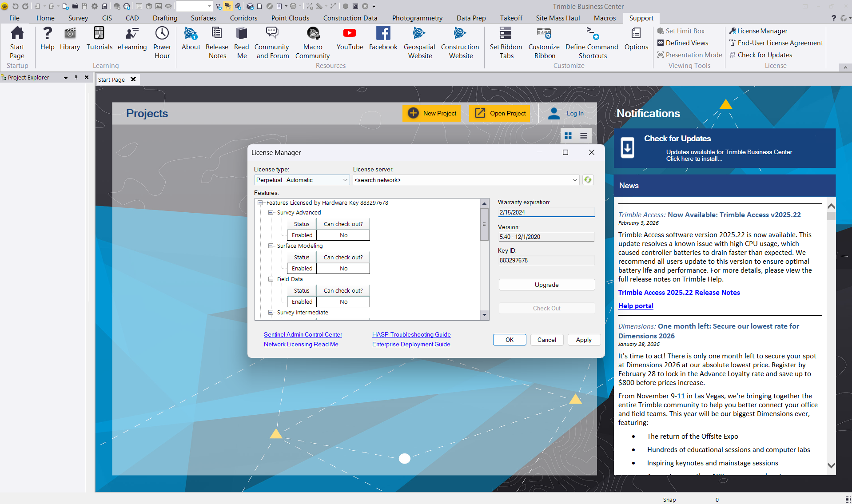Screen dimensions: 852x504
Task: Collapse the Survey Advanced tree node
Action: tap(271, 213)
